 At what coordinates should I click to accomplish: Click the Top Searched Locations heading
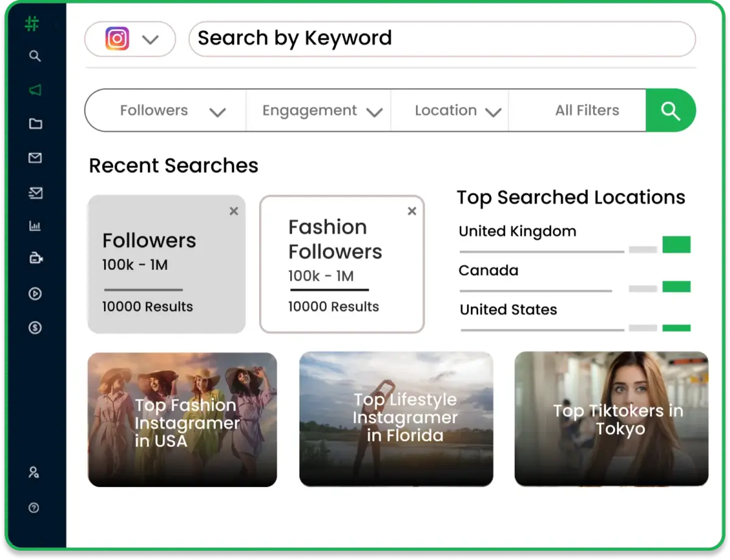point(571,198)
